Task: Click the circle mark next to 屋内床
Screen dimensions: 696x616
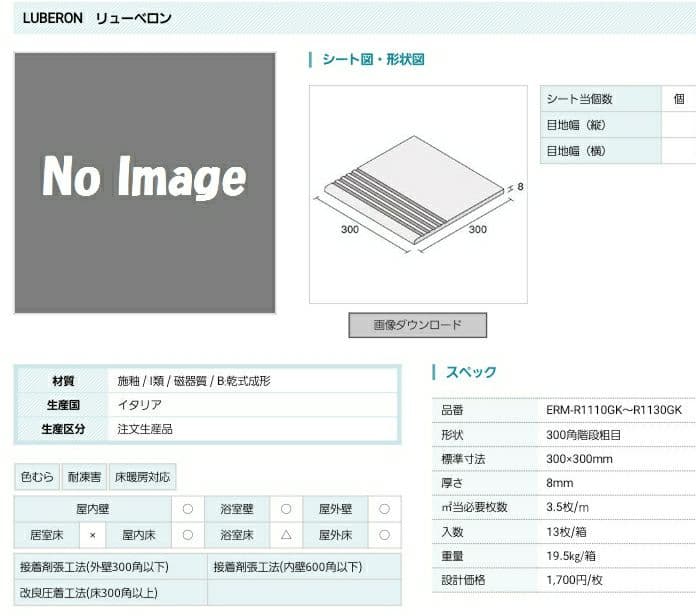Action: (188, 536)
